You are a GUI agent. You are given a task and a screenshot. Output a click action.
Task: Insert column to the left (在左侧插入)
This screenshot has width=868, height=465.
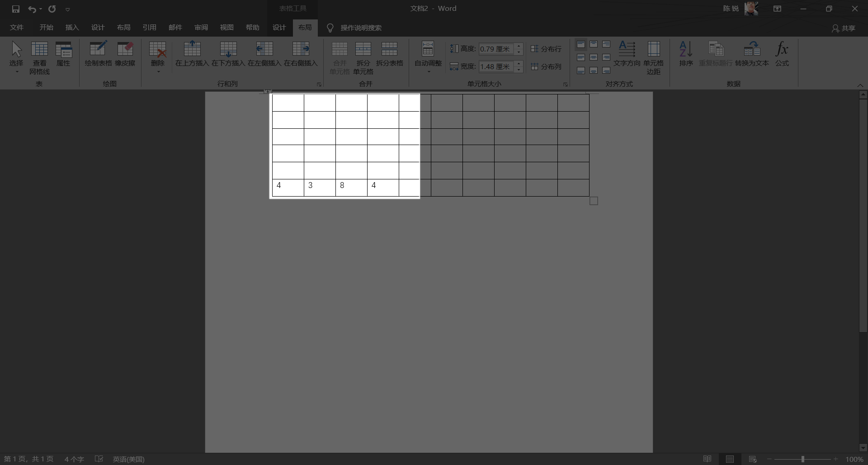[264, 54]
